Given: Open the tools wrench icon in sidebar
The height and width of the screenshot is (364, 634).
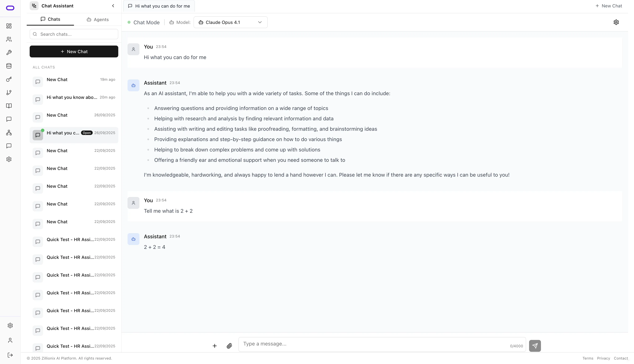Looking at the screenshot, I should pos(9,53).
